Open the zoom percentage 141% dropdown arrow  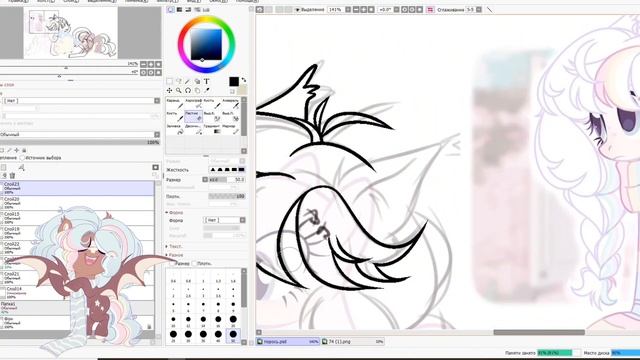point(348,9)
